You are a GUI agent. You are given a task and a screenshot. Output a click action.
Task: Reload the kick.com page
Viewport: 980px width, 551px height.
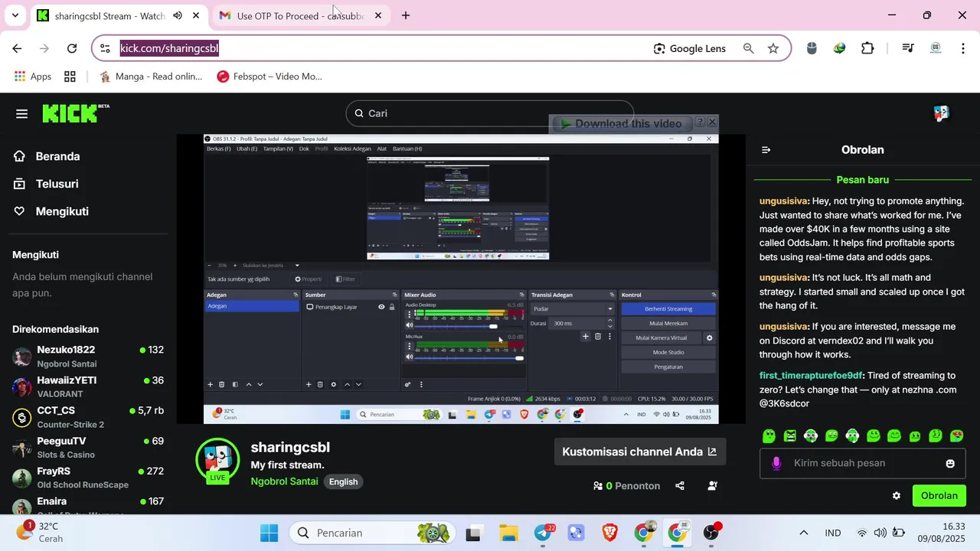click(x=72, y=48)
